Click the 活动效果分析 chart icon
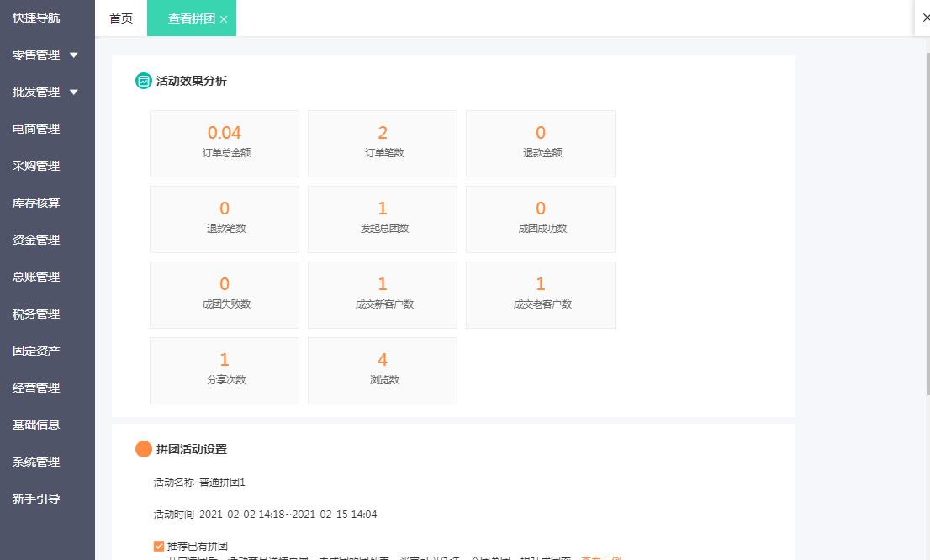 click(142, 81)
